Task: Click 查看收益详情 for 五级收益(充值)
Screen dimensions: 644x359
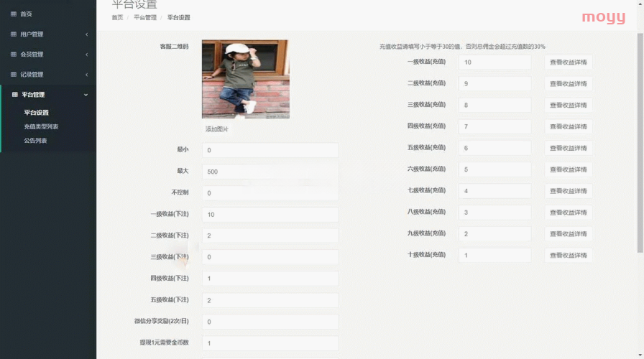Action: pos(569,148)
